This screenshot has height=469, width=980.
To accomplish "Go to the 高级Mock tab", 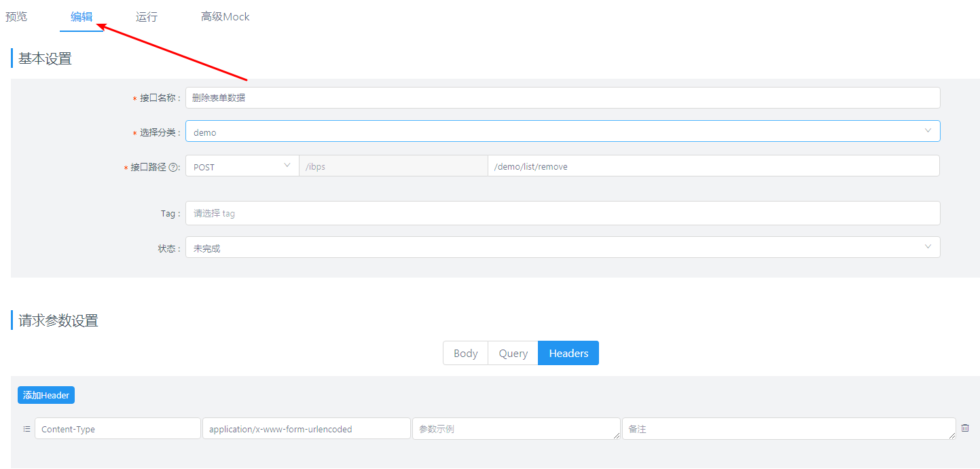I will pos(225,17).
